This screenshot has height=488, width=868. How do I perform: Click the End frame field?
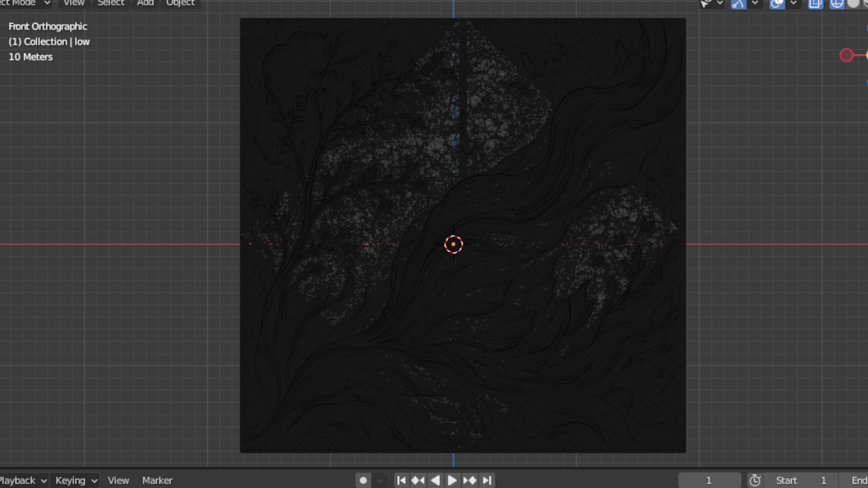click(x=854, y=480)
